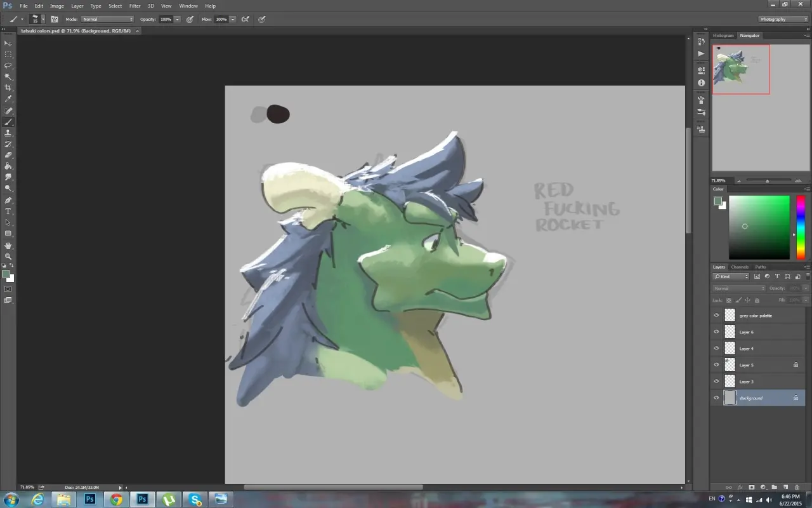
Task: Open the Filter menu
Action: pyautogui.click(x=135, y=6)
